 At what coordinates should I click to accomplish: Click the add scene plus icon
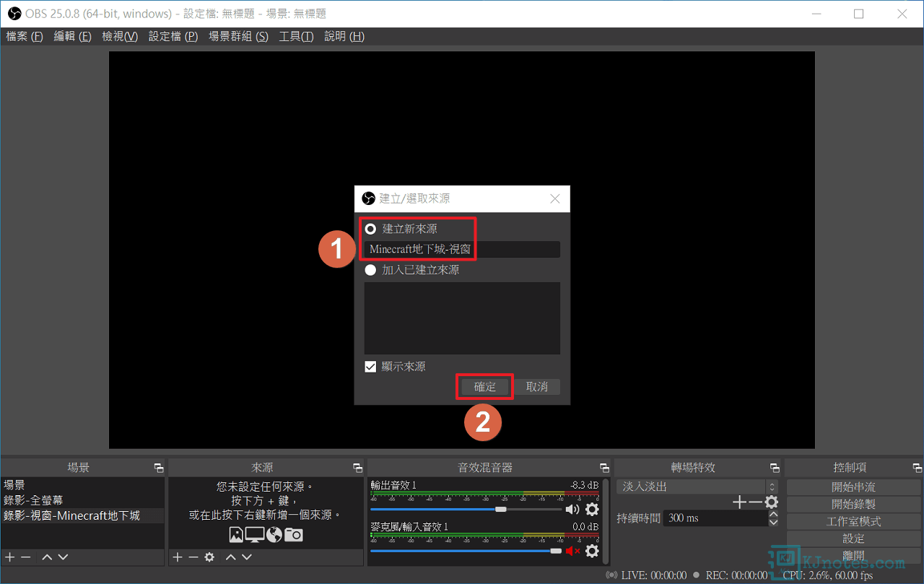[x=9, y=557]
